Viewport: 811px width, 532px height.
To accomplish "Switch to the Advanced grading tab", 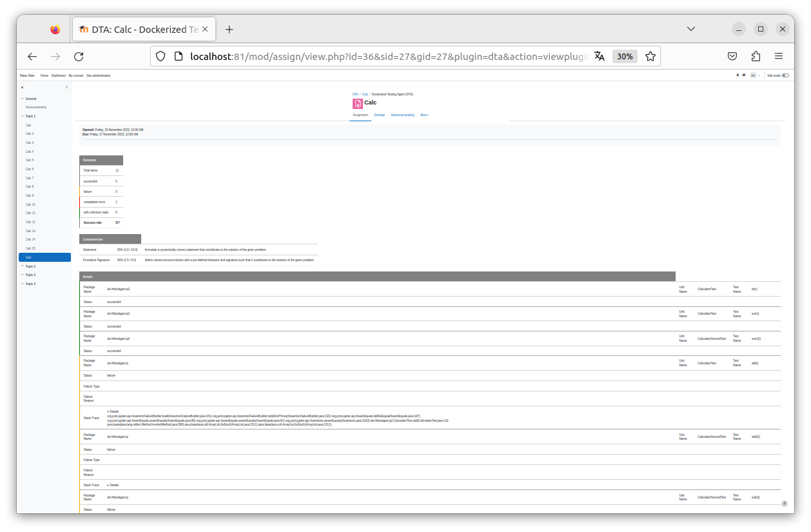I will [402, 115].
